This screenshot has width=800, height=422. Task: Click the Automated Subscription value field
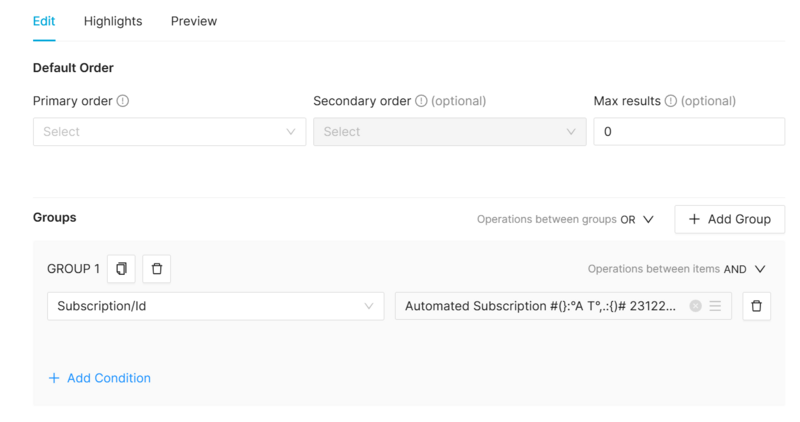pos(540,306)
